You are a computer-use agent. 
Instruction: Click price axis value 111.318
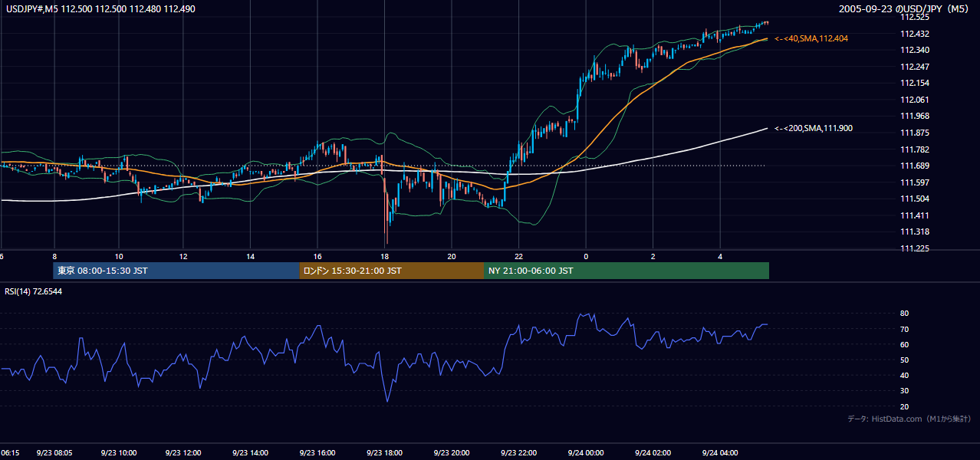(915, 232)
